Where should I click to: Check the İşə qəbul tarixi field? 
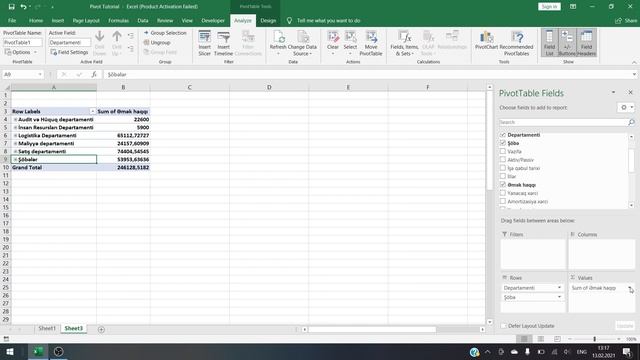[x=503, y=168]
